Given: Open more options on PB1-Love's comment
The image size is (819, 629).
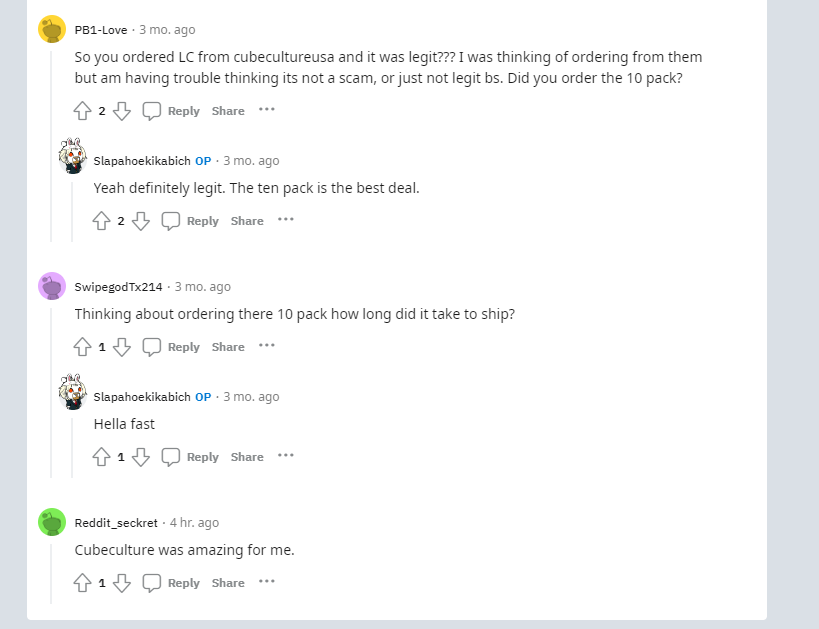Looking at the screenshot, I should tap(266, 109).
